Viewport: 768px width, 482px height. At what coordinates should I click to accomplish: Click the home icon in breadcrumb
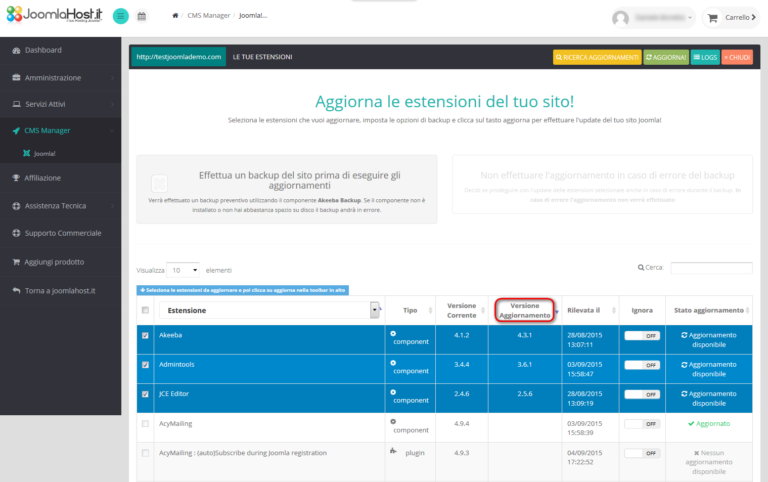176,17
